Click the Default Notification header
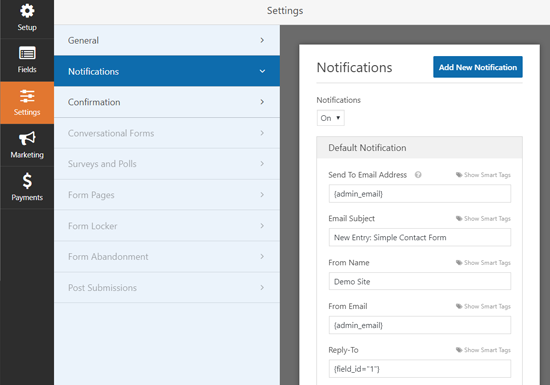 [420, 148]
